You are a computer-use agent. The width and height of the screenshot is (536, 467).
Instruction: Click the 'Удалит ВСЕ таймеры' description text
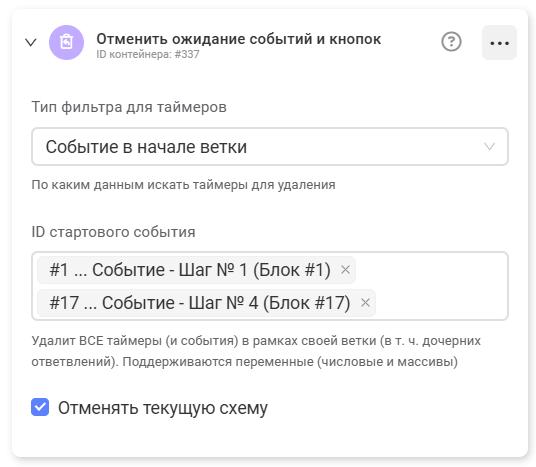(x=256, y=351)
